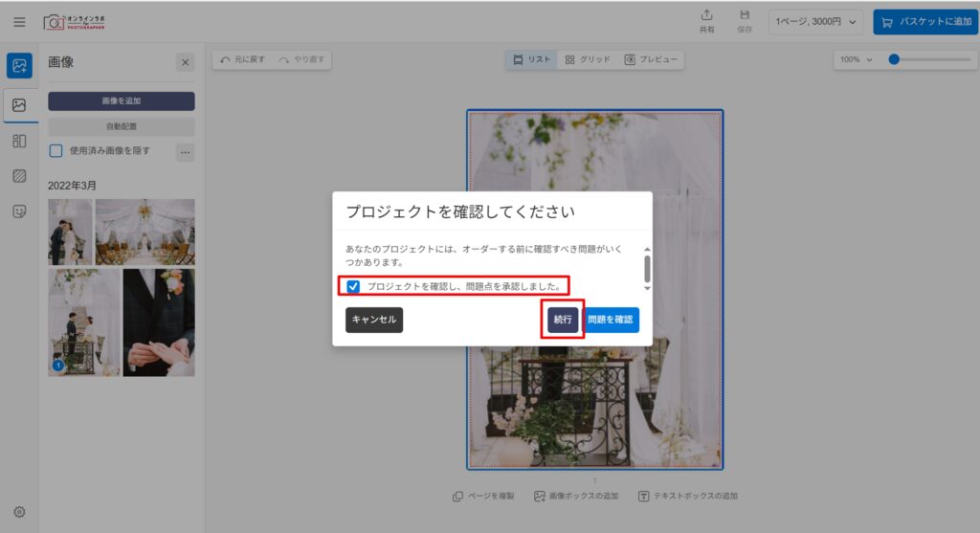980x533 pixels.
Task: Switch to プレビュー view
Action: [x=651, y=59]
